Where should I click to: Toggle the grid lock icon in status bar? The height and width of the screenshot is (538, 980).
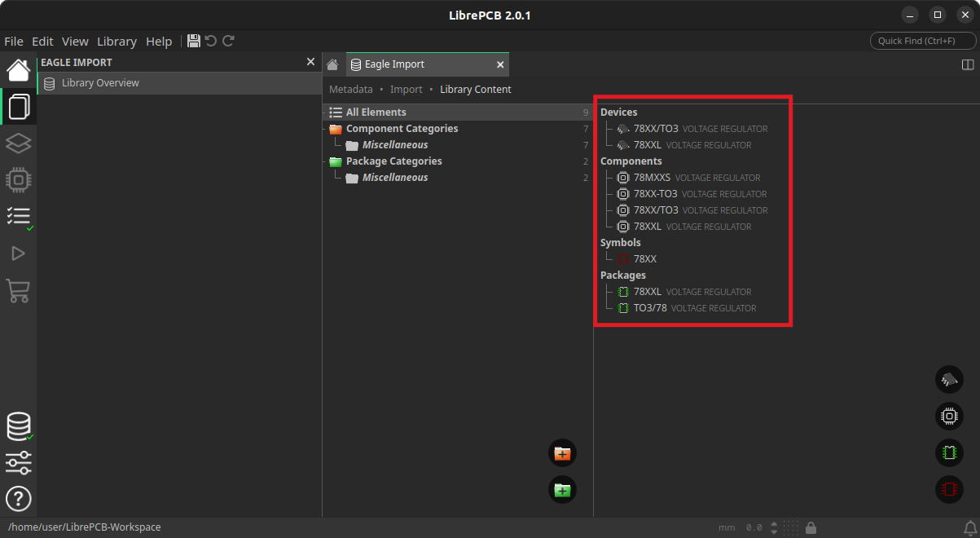(811, 527)
